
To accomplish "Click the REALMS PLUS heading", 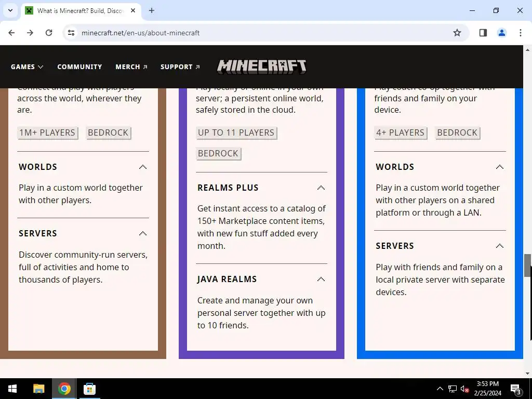I will (228, 188).
